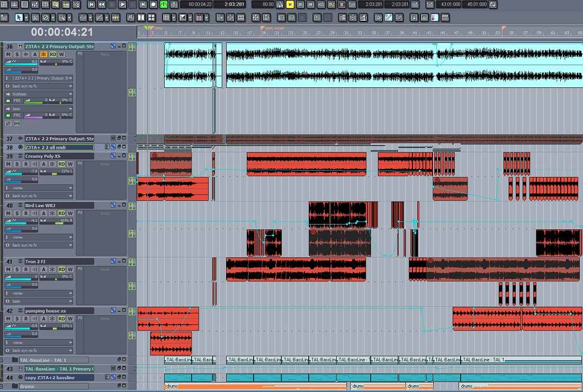Viewport: 583px width, 392px height.
Task: Toggle Subbass send enable on track 36
Action: (8, 101)
